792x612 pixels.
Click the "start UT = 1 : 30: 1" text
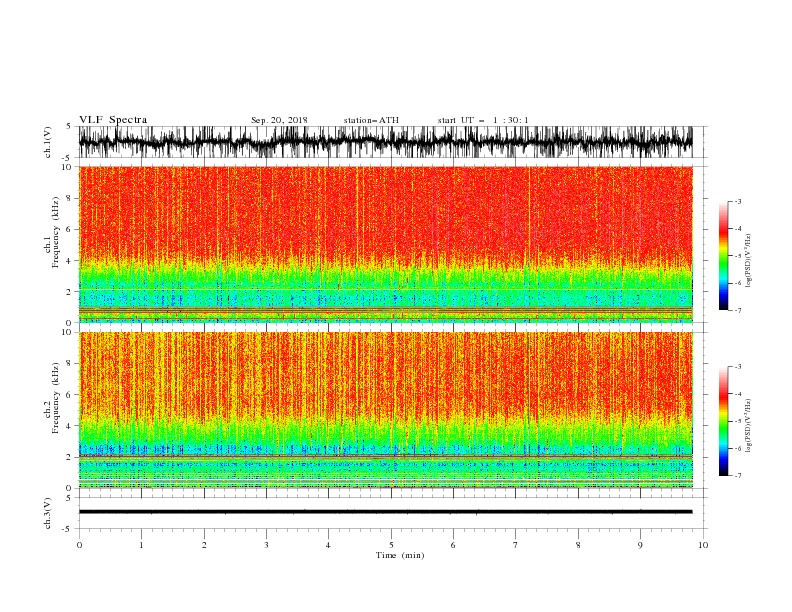point(483,120)
